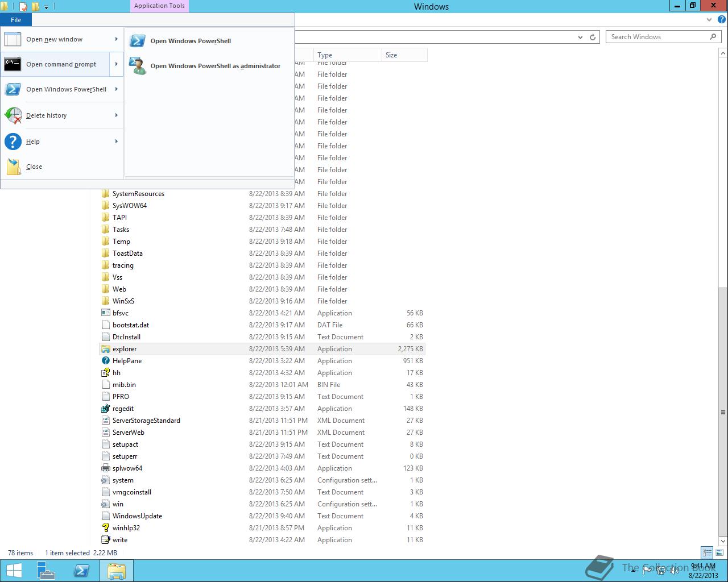Select the winhlp32 icon
Image resolution: width=728 pixels, height=582 pixels.
tap(106, 528)
